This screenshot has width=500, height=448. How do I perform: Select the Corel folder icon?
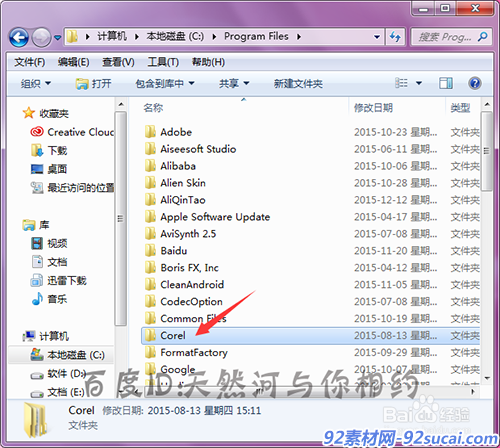coord(150,336)
